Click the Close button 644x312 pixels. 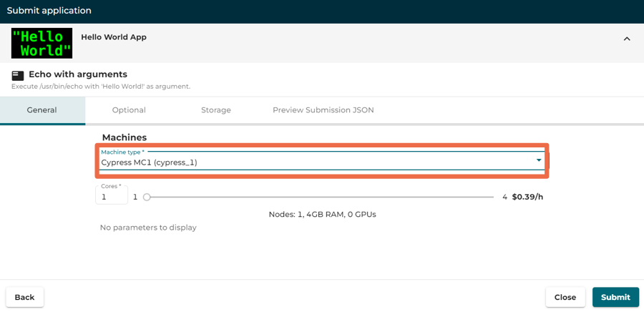point(565,297)
